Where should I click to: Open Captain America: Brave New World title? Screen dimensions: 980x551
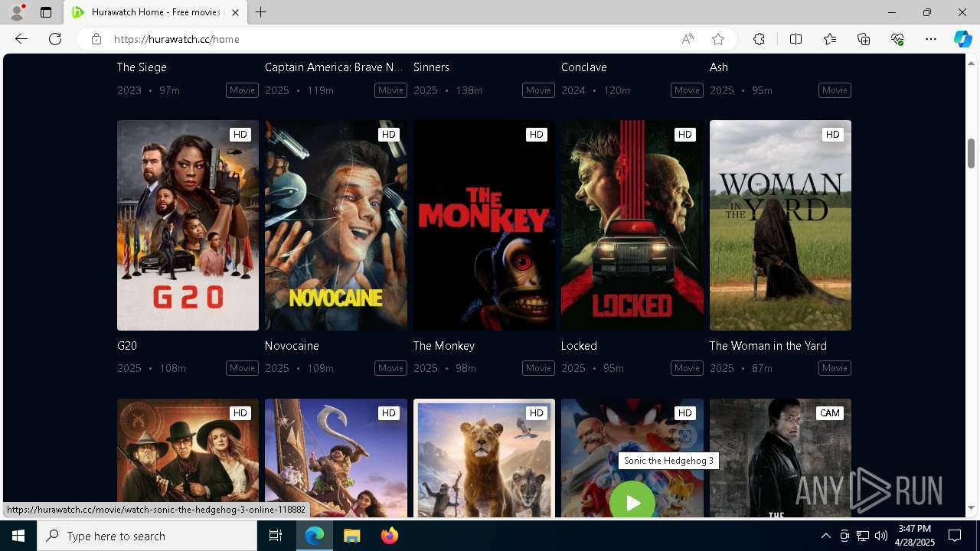(x=334, y=67)
